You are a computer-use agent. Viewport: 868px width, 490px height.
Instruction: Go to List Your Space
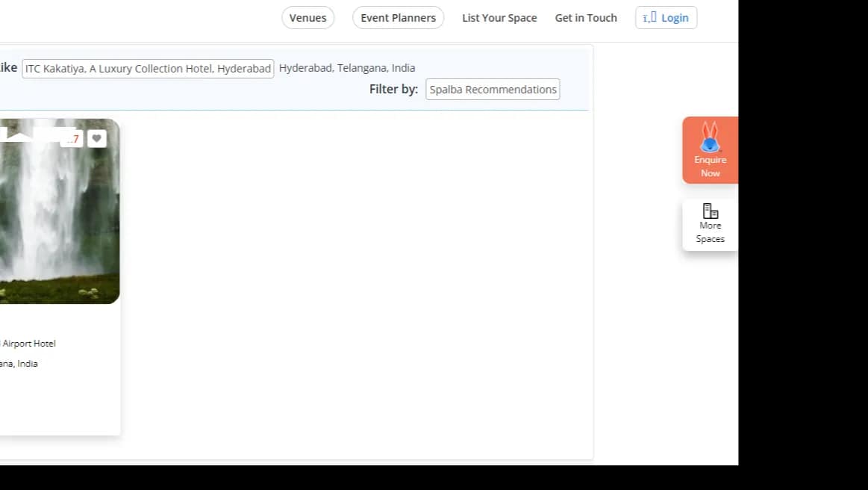(499, 18)
